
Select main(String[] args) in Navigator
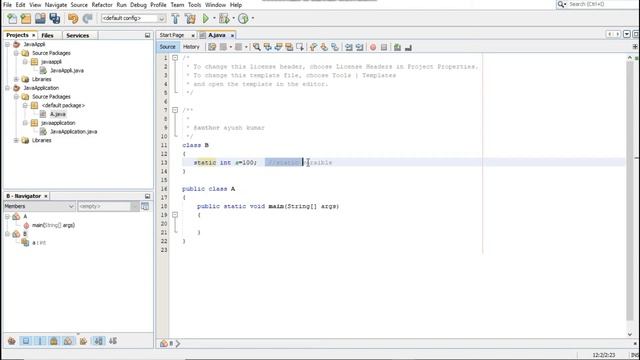click(53, 225)
